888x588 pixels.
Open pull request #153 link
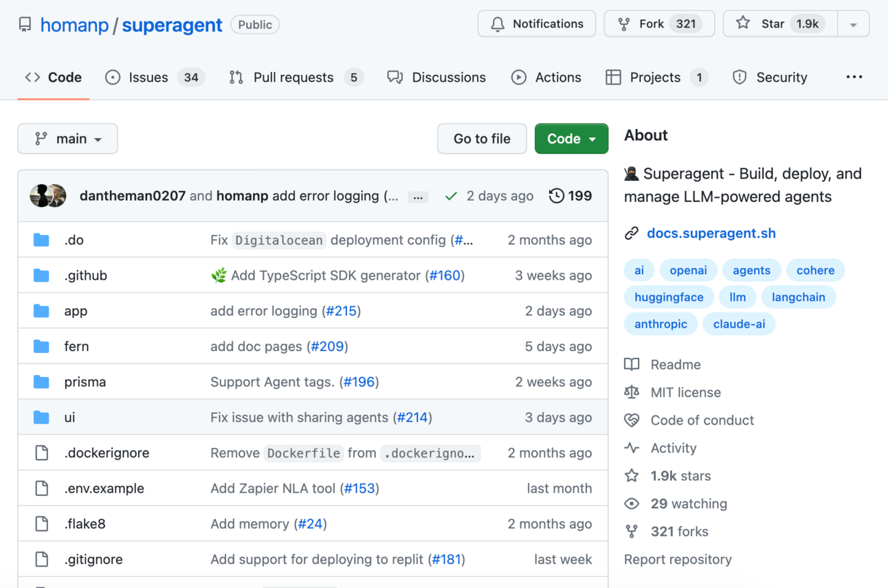(359, 488)
